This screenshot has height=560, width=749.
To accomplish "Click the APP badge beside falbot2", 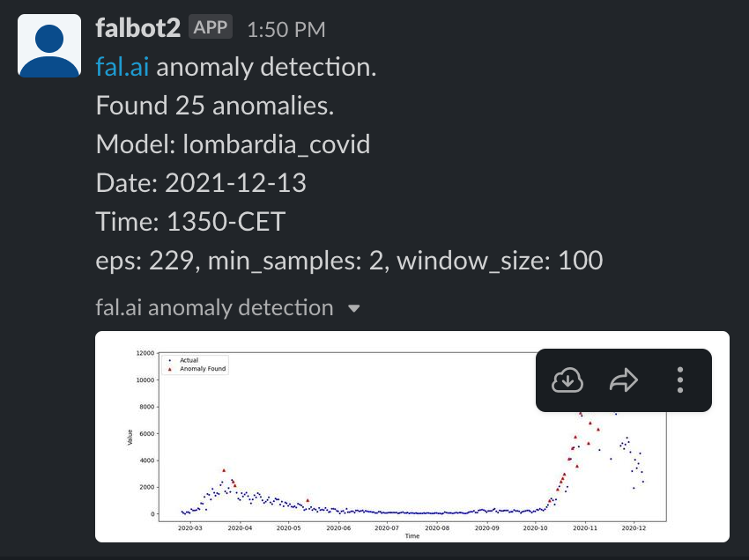I will (211, 26).
